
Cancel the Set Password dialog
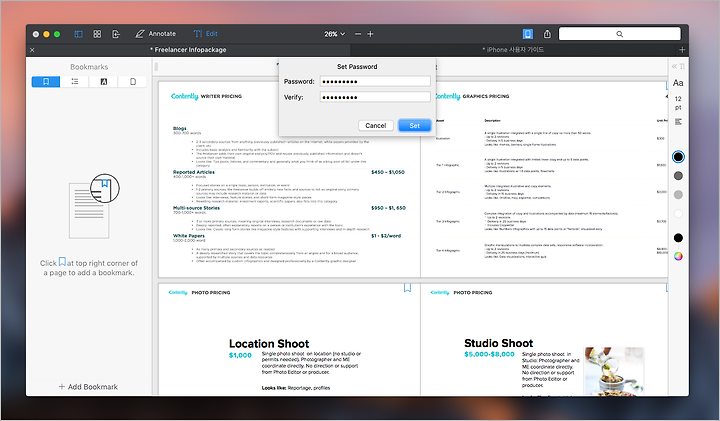[x=376, y=125]
